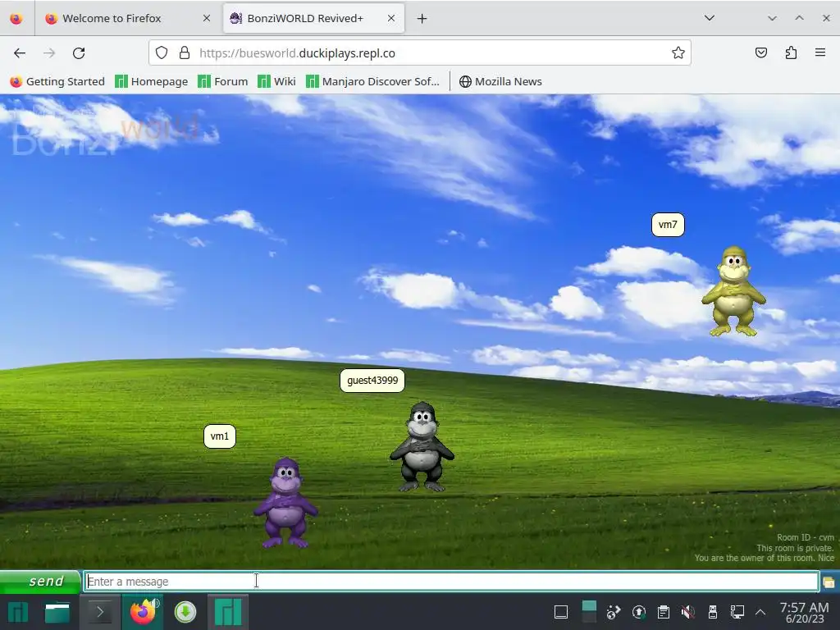This screenshot has width=840, height=630.
Task: Click the virtual desktop pager
Action: (x=589, y=612)
